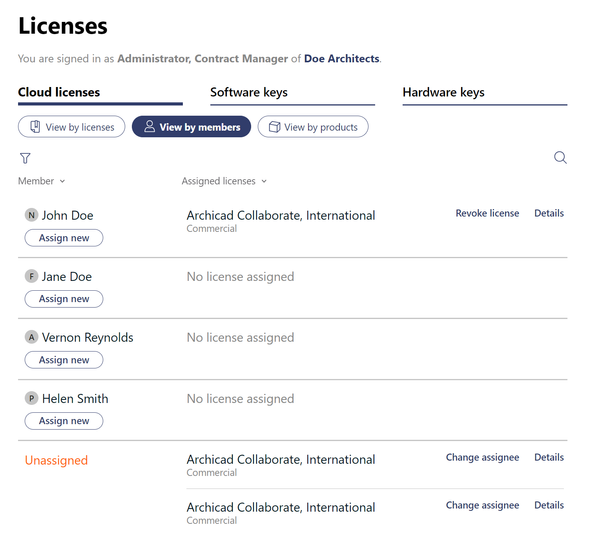Assign new license to Vernon Reynolds
The height and width of the screenshot is (552, 600).
click(64, 360)
